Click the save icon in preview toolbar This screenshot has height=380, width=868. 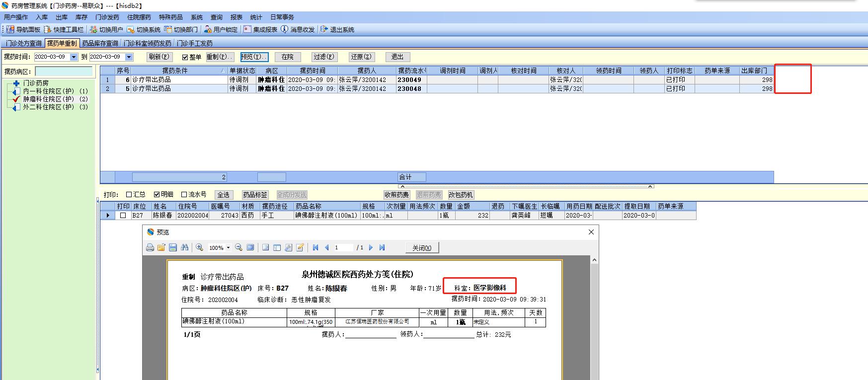[x=173, y=247]
